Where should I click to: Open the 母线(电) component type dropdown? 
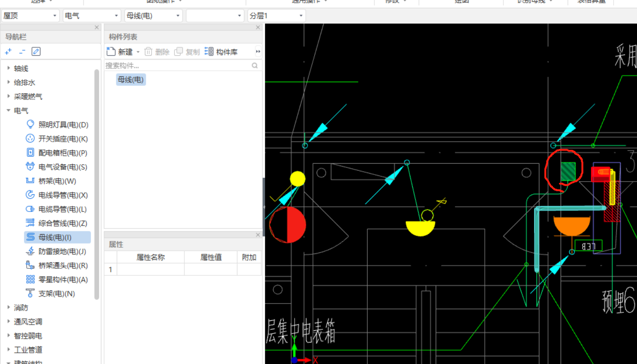153,15
